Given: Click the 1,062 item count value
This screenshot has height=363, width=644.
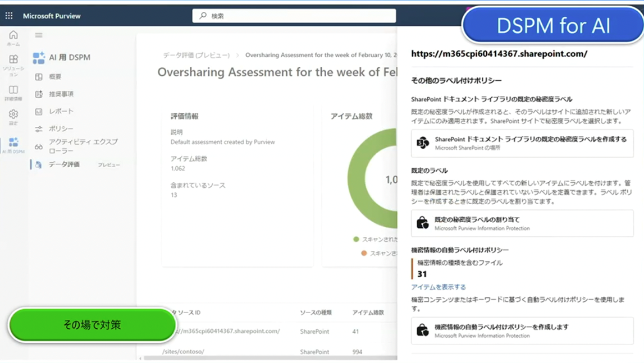Looking at the screenshot, I should click(x=178, y=168).
